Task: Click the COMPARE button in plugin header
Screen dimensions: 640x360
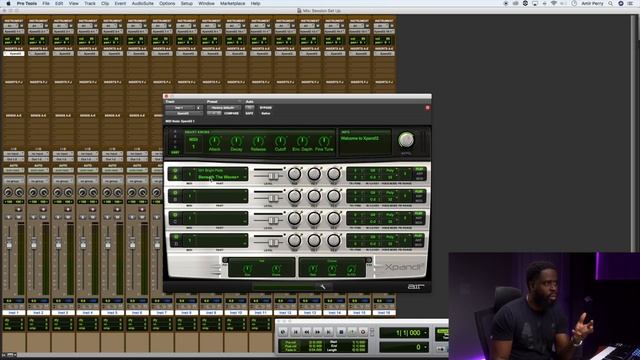Action: [x=231, y=113]
